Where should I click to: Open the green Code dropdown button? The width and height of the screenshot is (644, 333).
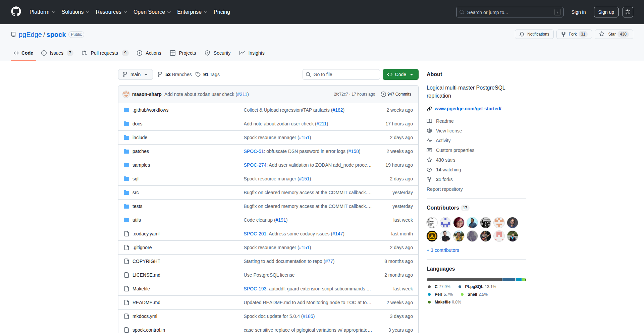click(400, 74)
